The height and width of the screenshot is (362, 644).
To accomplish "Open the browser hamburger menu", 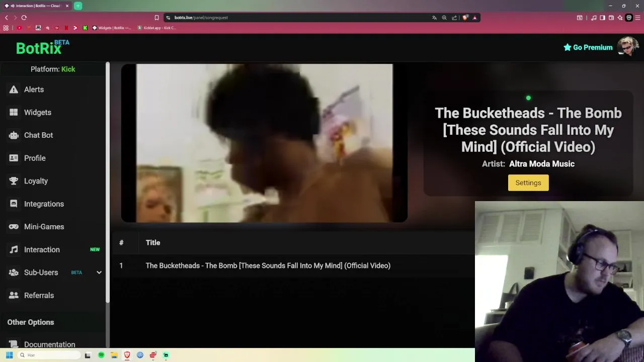I will [x=638, y=18].
